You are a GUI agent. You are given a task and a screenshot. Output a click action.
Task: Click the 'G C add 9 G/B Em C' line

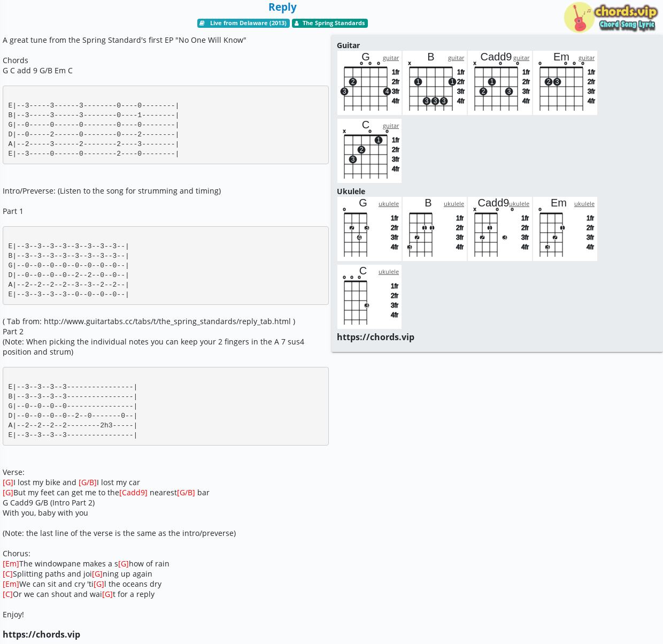(37, 71)
